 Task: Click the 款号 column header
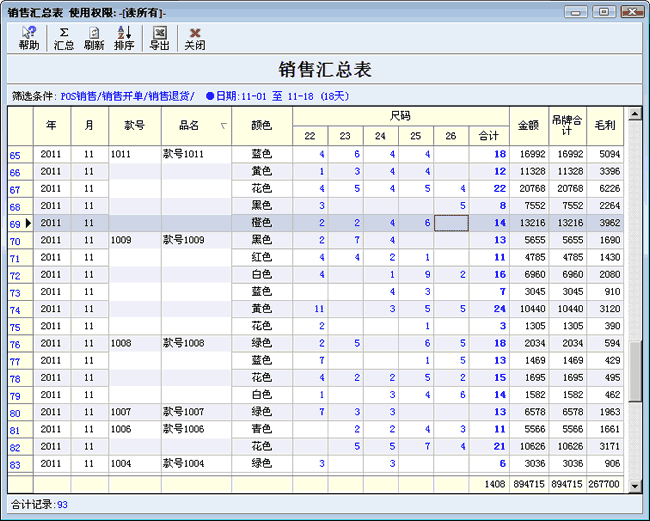(x=135, y=126)
